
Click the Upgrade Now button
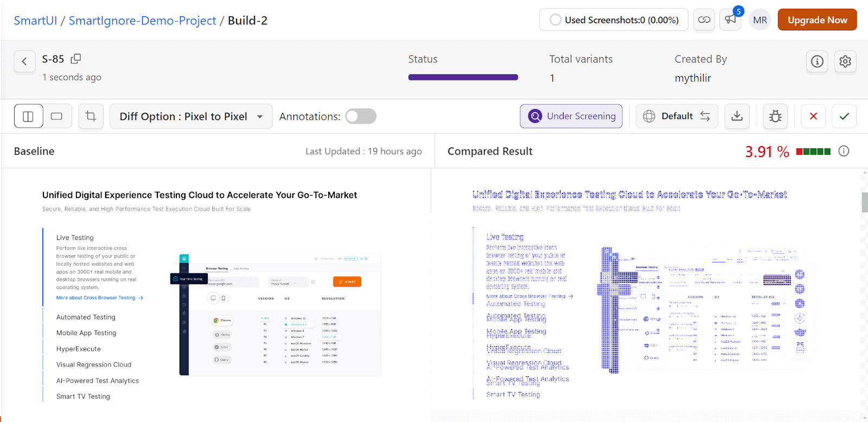817,20
